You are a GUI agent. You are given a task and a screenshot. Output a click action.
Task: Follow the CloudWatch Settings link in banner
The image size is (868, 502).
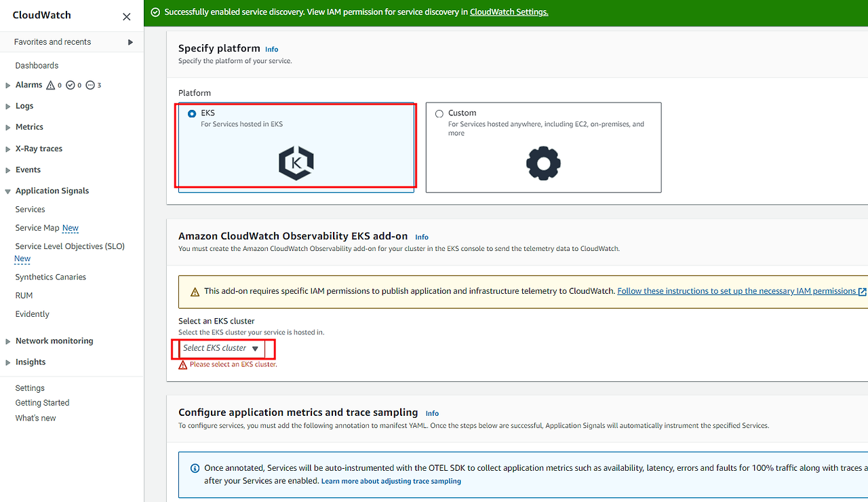(x=509, y=12)
